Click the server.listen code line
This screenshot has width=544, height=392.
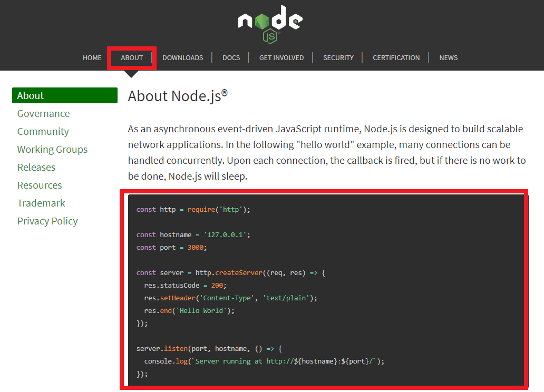[x=209, y=349]
